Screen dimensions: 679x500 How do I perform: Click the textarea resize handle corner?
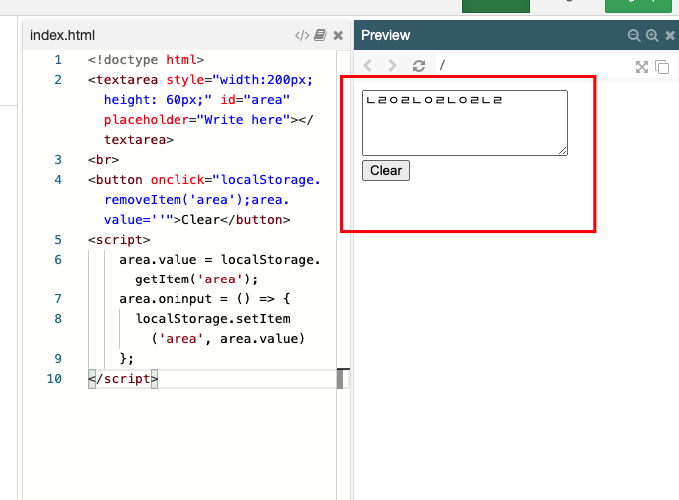click(x=563, y=151)
